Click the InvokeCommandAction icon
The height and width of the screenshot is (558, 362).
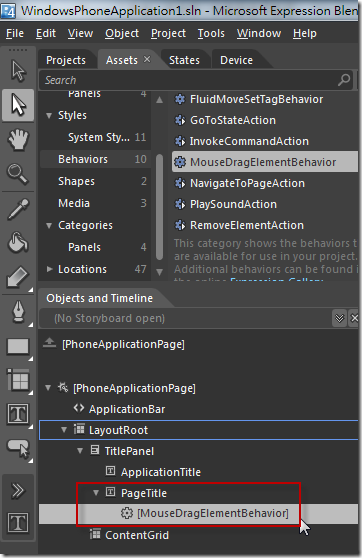click(180, 141)
